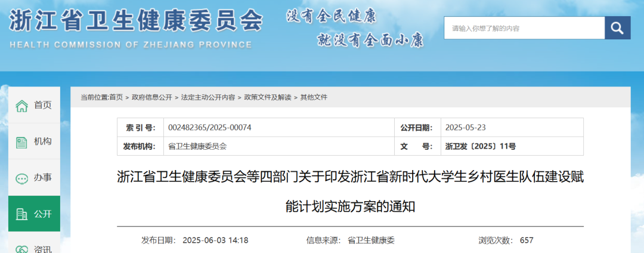The width and height of the screenshot is (644, 253).
Task: Select the 公开 building icon
Action: point(21,214)
